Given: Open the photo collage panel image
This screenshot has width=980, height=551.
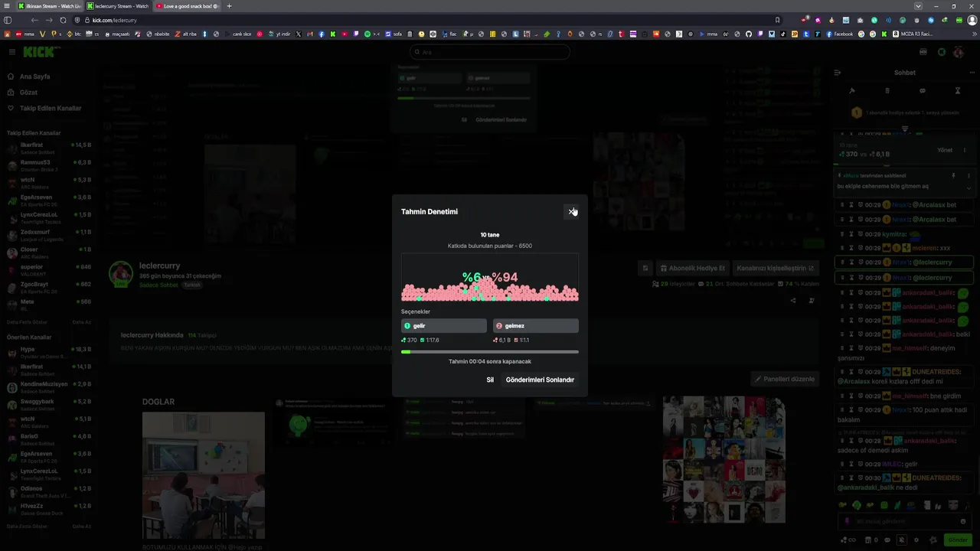Looking at the screenshot, I should tap(724, 459).
